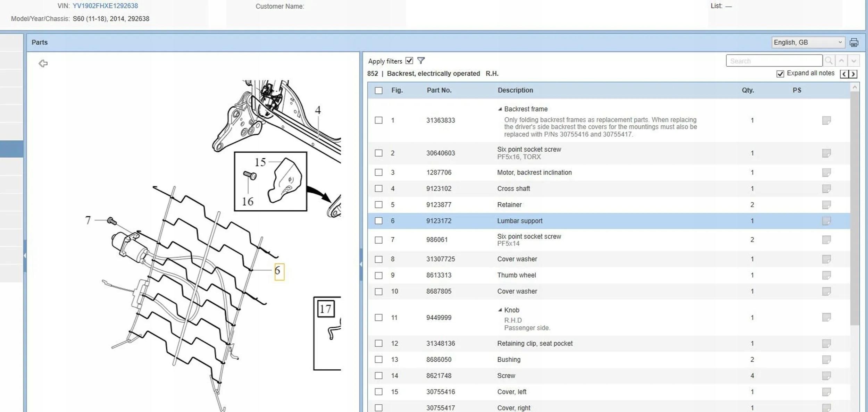Image resolution: width=868 pixels, height=412 pixels.
Task: Go to next search result arrow
Action: coord(854,61)
